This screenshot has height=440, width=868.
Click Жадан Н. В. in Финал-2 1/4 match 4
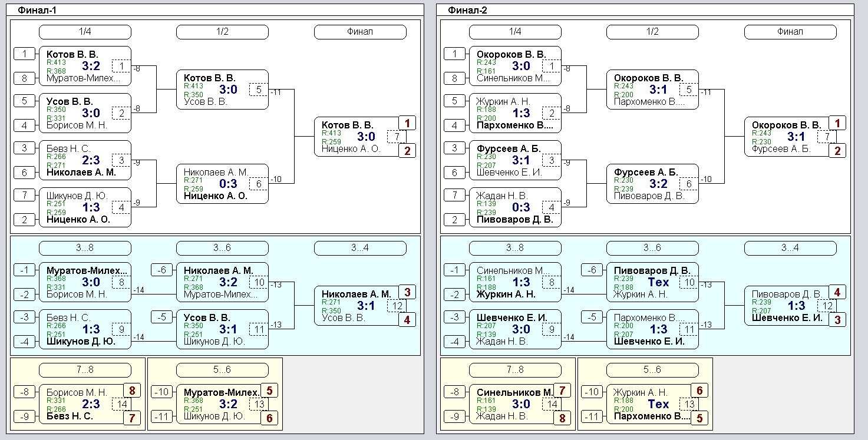coord(502,196)
